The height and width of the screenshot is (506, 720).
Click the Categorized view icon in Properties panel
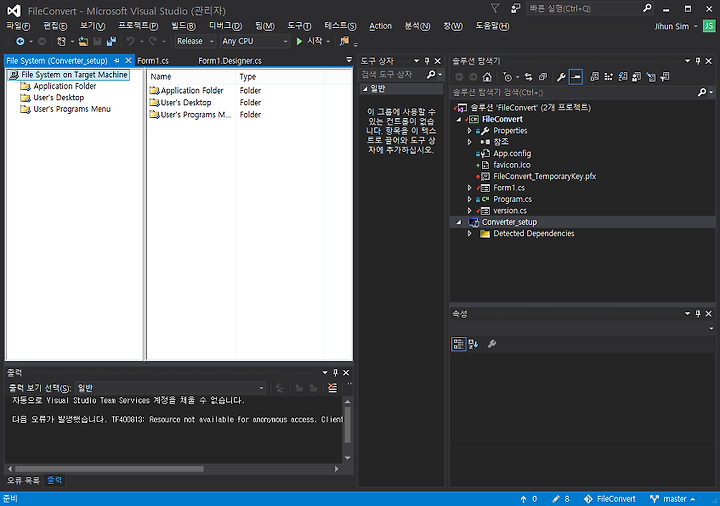[x=458, y=344]
